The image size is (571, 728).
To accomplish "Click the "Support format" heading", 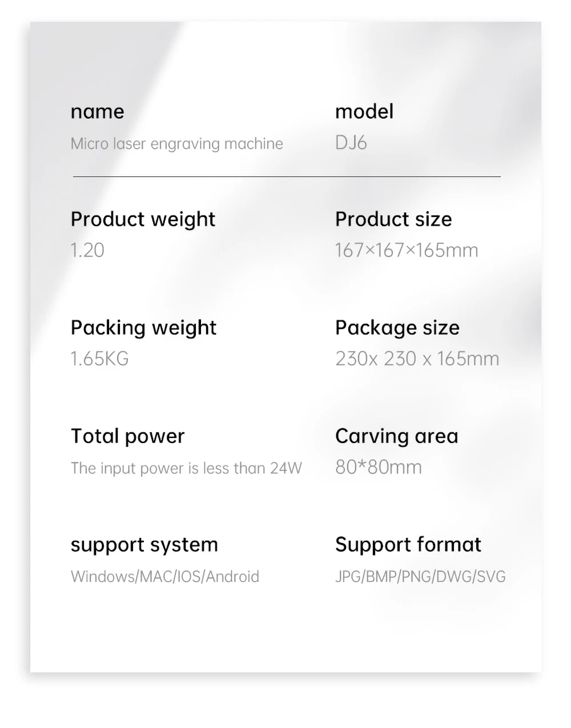I will (x=408, y=545).
